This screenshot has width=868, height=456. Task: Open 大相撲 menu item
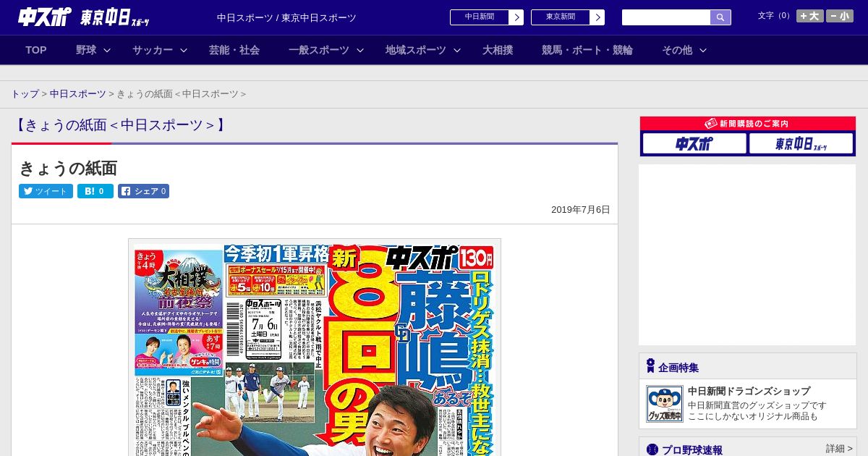click(x=498, y=50)
